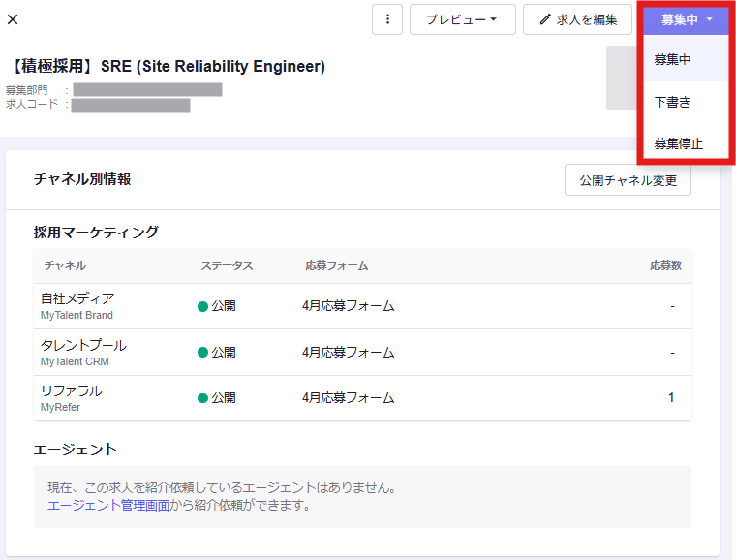Click green 公開 status dot for リファラル

pyautogui.click(x=203, y=398)
